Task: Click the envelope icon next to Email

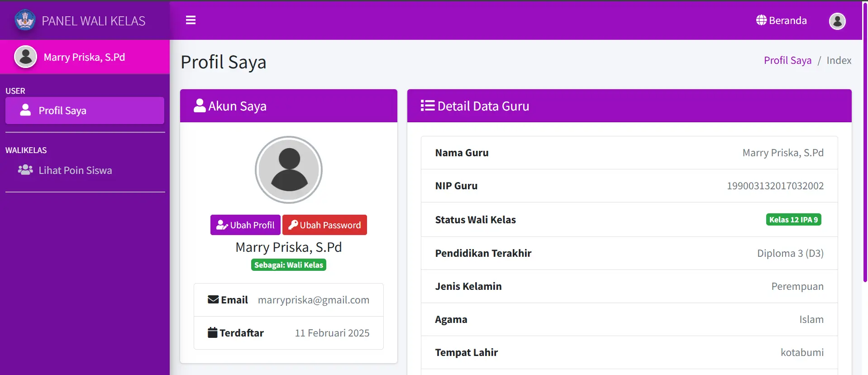Action: [x=213, y=299]
